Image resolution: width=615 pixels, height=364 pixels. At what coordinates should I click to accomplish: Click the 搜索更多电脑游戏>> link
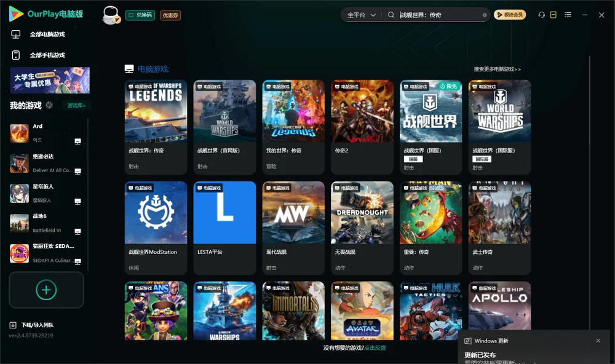[x=497, y=69]
